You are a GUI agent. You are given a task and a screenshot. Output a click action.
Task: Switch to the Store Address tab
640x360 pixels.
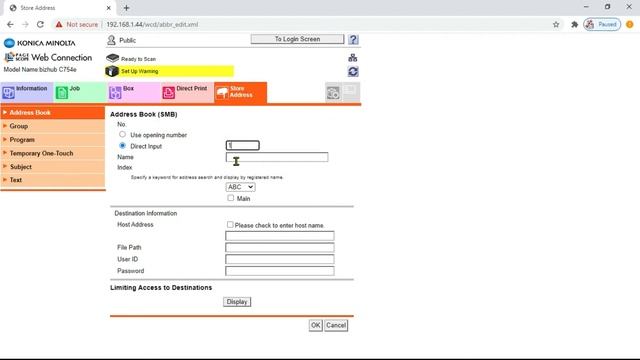(x=240, y=93)
